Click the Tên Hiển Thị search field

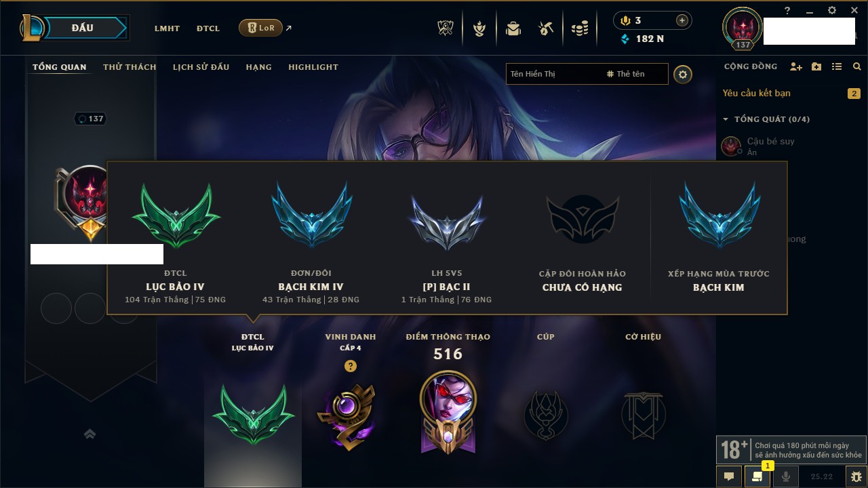tap(555, 74)
